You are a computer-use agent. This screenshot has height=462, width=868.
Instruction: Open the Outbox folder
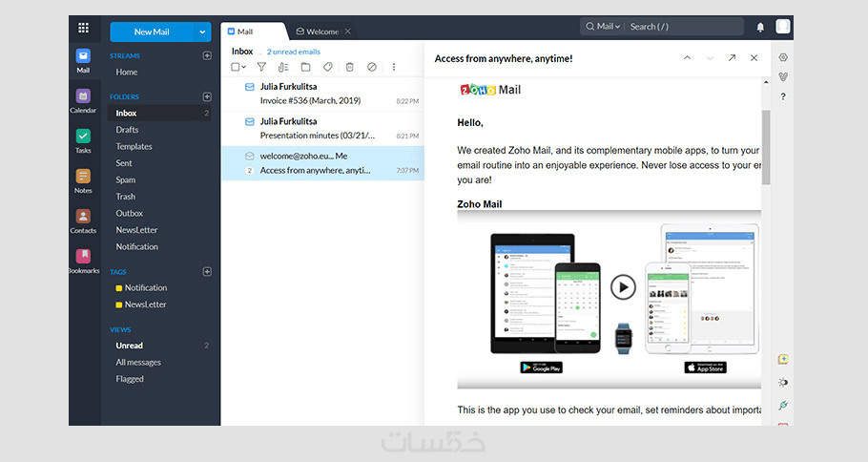tap(129, 213)
